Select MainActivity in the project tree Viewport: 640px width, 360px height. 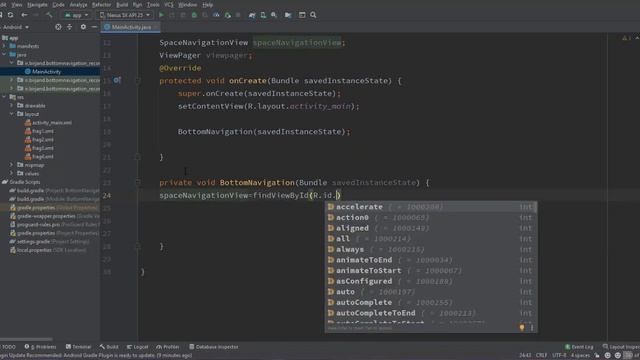pyautogui.click(x=46, y=72)
